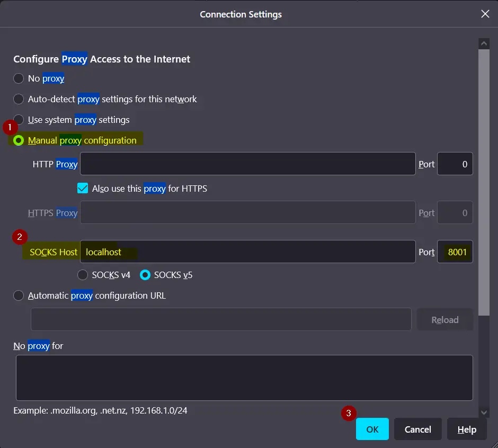
Task: Click the HTTP Proxy address field
Action: 247,164
